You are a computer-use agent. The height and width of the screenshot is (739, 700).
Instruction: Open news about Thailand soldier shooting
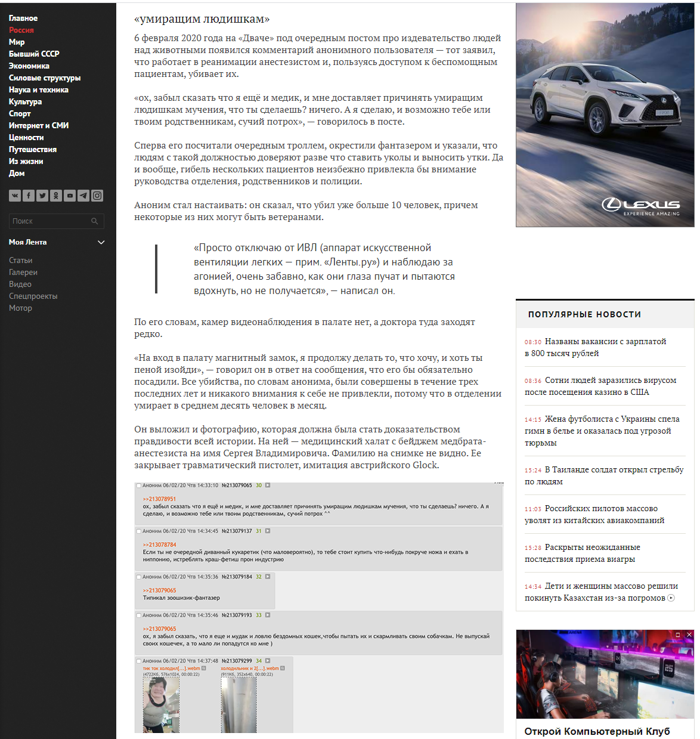pyautogui.click(x=605, y=475)
